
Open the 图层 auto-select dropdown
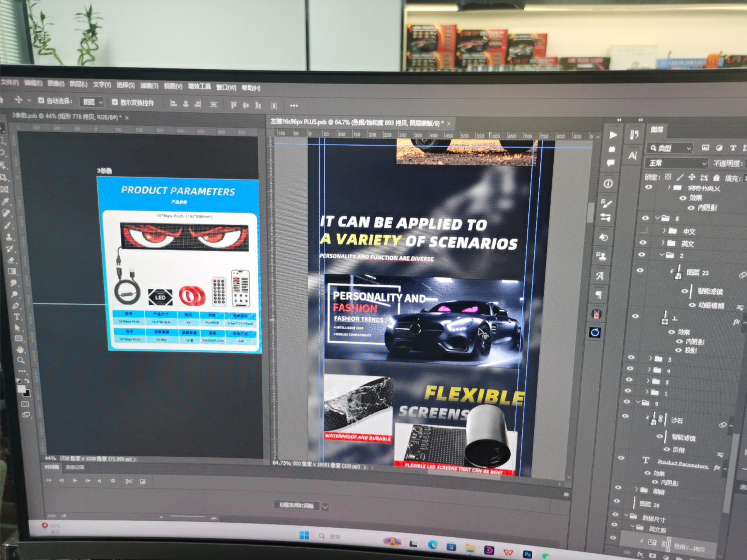coord(92,102)
